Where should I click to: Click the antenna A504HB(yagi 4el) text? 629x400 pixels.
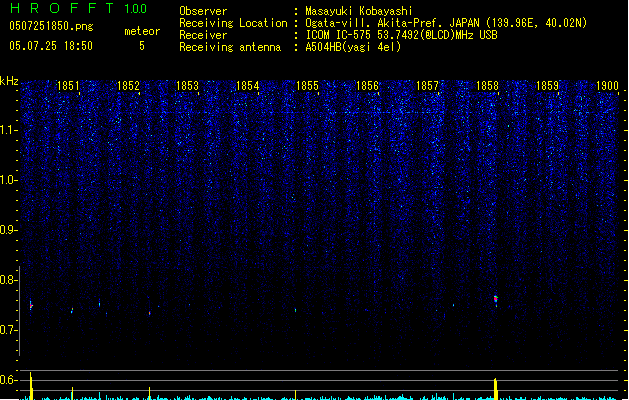[353, 47]
